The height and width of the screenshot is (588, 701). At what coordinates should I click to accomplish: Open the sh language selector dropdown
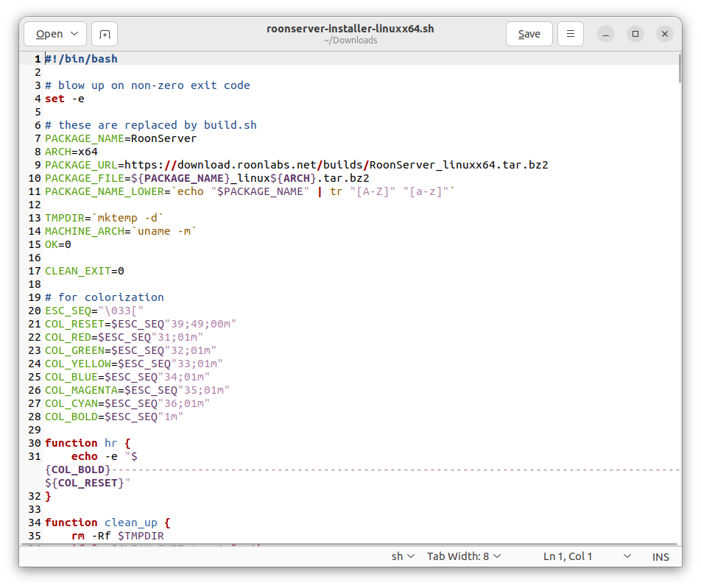(x=403, y=556)
